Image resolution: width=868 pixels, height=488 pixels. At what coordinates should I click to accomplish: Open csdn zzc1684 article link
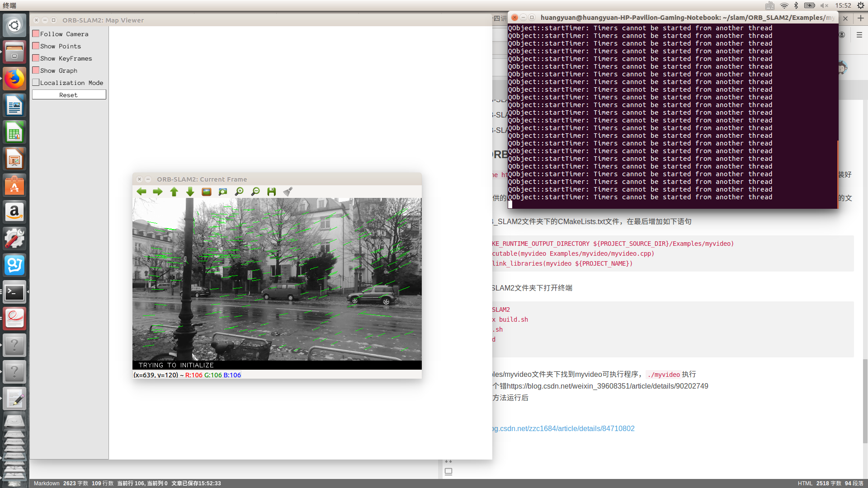[x=563, y=428]
